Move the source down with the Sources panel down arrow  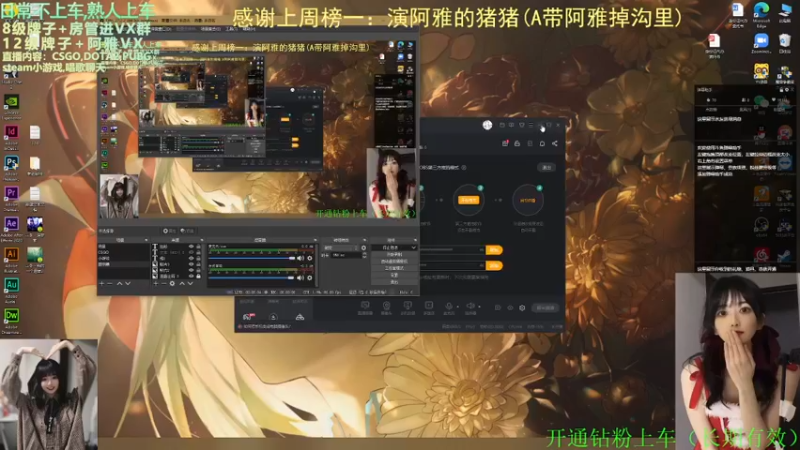coord(190,284)
